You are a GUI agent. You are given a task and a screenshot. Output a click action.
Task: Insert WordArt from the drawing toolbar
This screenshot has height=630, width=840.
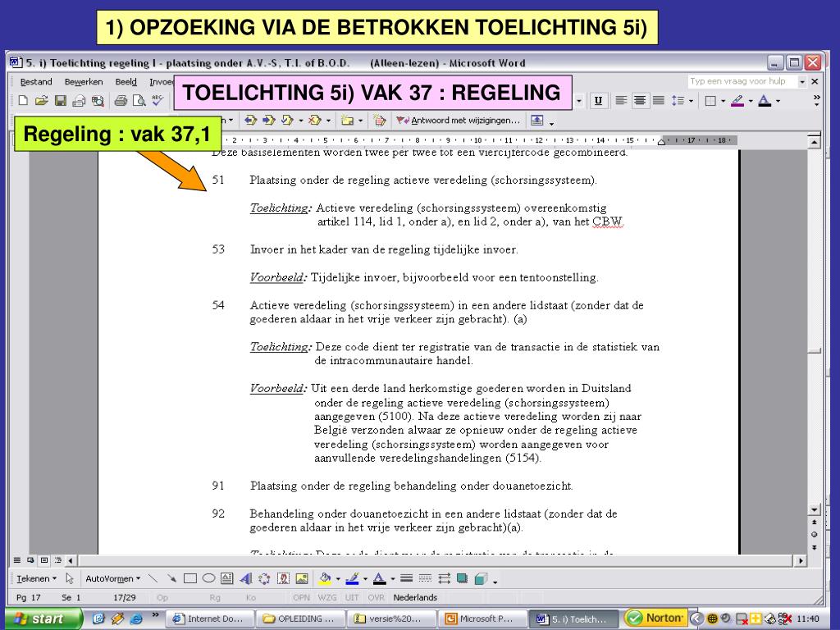coord(246,578)
